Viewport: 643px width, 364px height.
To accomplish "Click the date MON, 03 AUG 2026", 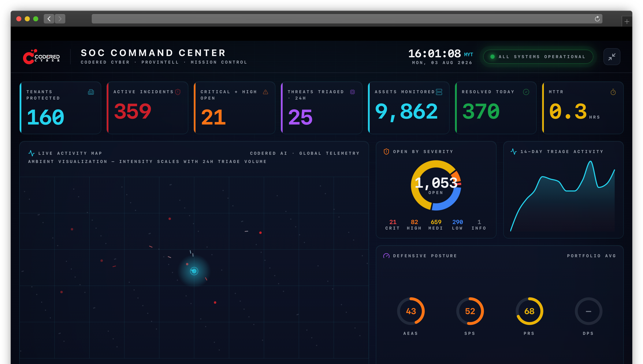I will pyautogui.click(x=442, y=63).
